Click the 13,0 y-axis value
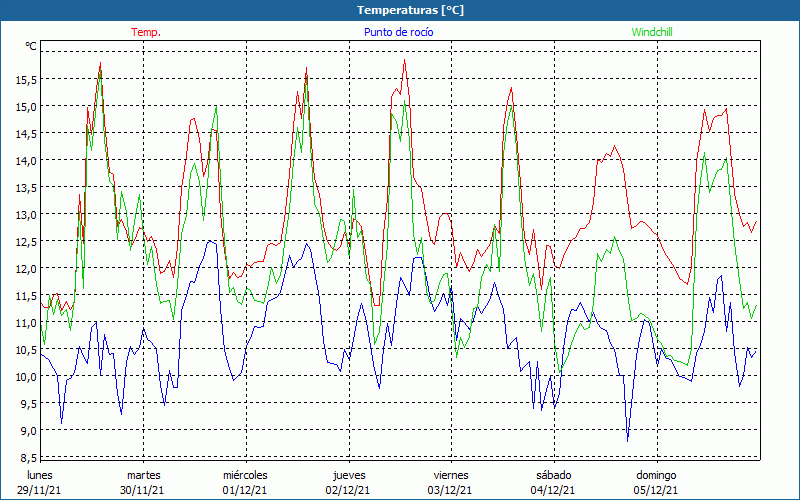Viewport: 800px width, 500px height. tap(27, 215)
